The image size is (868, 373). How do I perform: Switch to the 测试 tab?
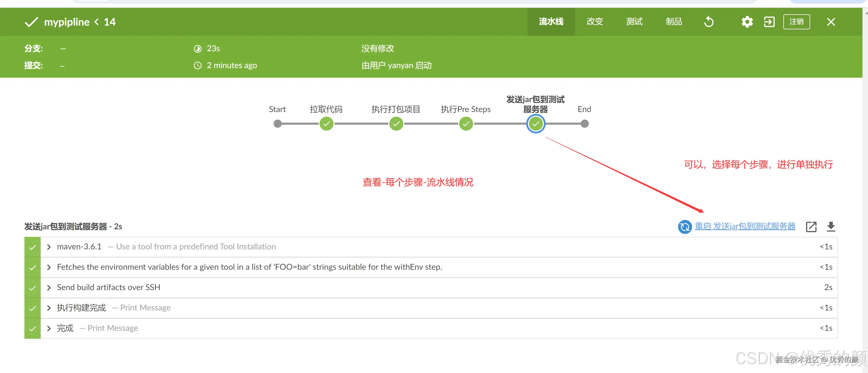tap(634, 22)
